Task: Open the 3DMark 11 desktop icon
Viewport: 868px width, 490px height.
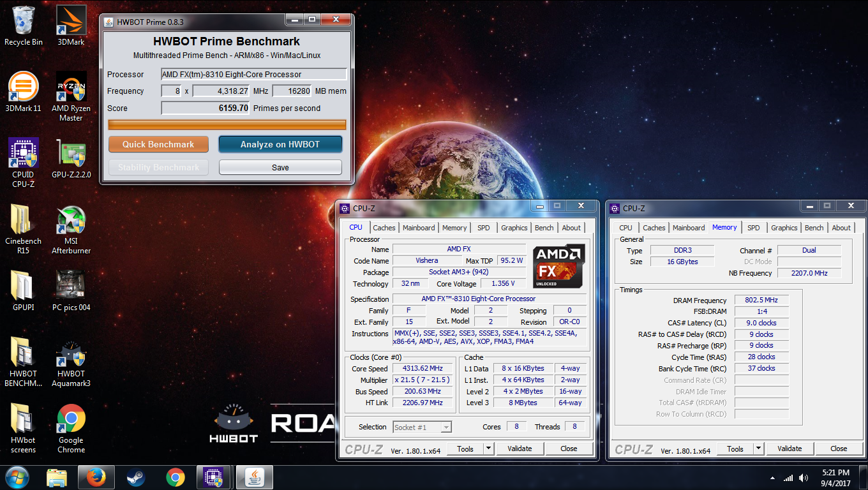Action: tap(24, 93)
